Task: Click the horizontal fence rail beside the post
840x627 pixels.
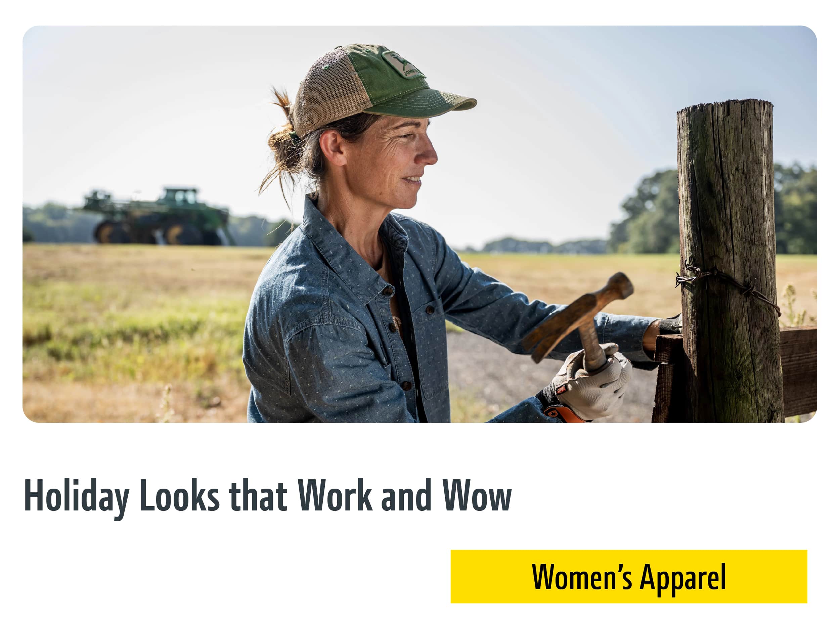Action: 798,371
